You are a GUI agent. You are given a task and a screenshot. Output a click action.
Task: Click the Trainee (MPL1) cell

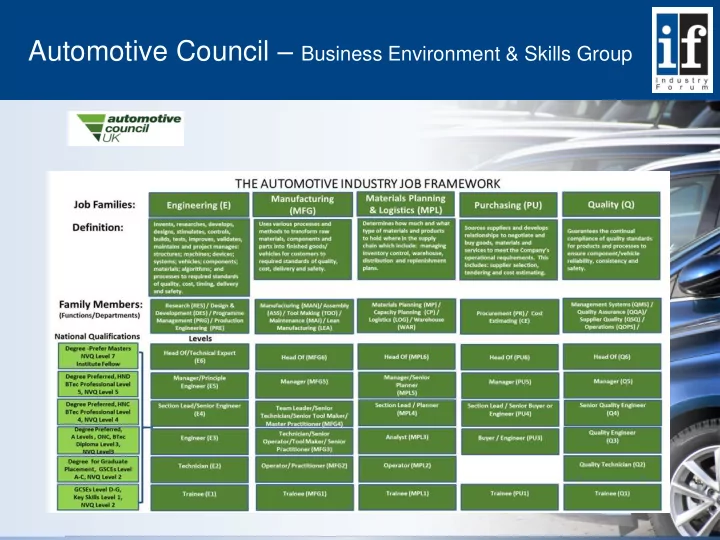coord(407,497)
